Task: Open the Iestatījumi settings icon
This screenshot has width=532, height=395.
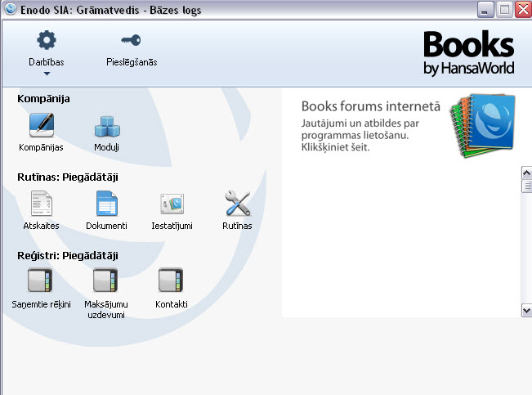Action: pos(172,204)
